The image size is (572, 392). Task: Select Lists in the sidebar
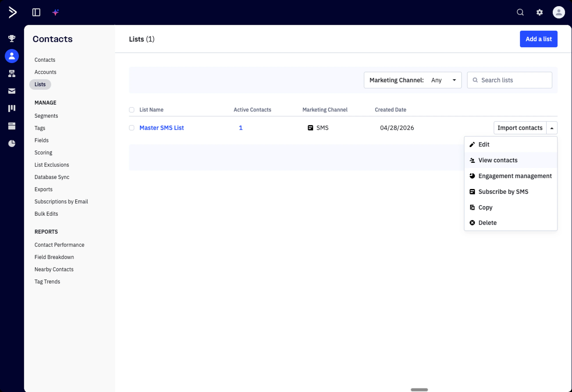40,84
